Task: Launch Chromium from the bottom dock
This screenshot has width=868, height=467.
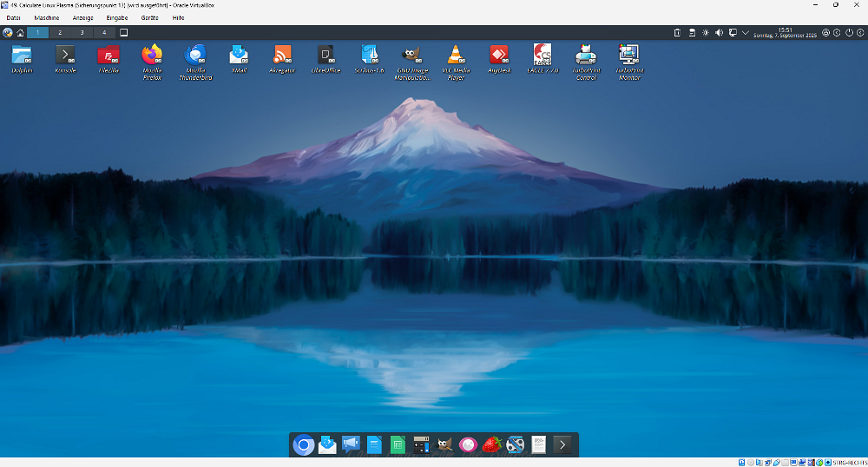Action: coord(304,445)
